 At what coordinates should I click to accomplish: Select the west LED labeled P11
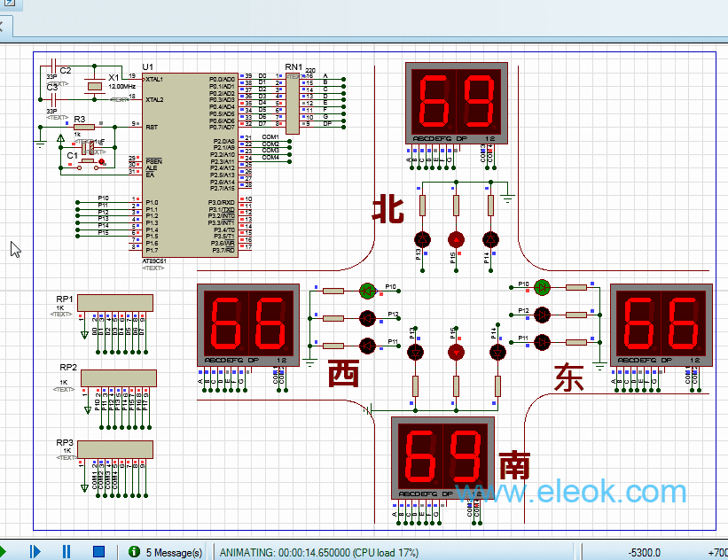point(367,346)
